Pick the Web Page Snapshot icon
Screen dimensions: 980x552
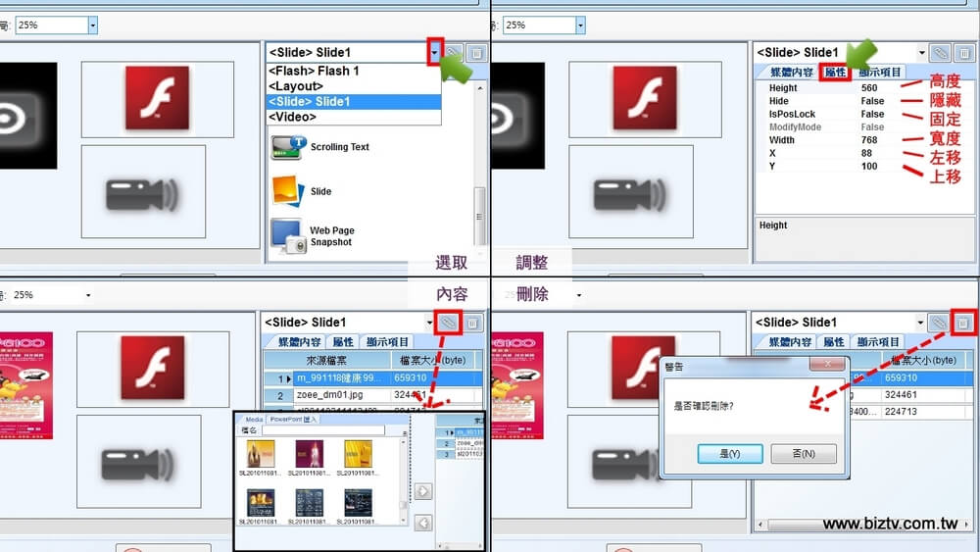point(285,235)
